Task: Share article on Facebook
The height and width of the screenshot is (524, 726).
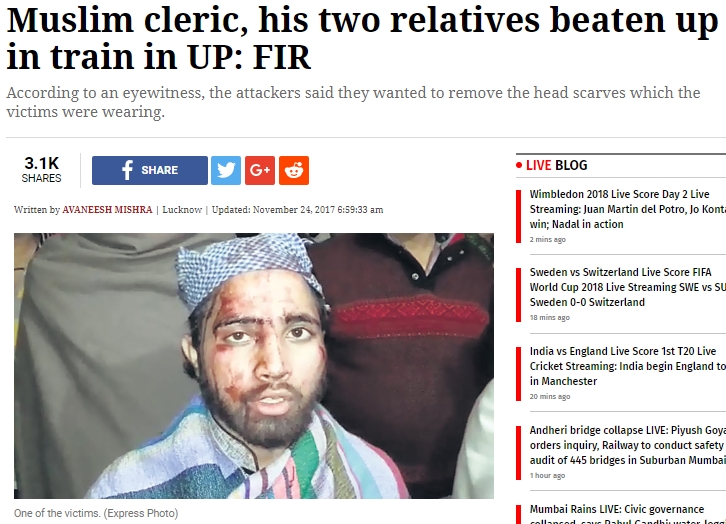Action: coord(150,170)
